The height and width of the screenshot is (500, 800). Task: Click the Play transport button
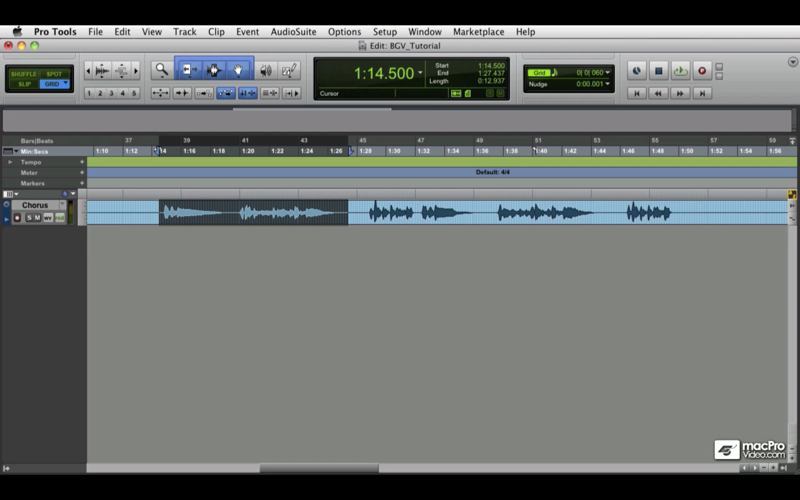pyautogui.click(x=680, y=71)
